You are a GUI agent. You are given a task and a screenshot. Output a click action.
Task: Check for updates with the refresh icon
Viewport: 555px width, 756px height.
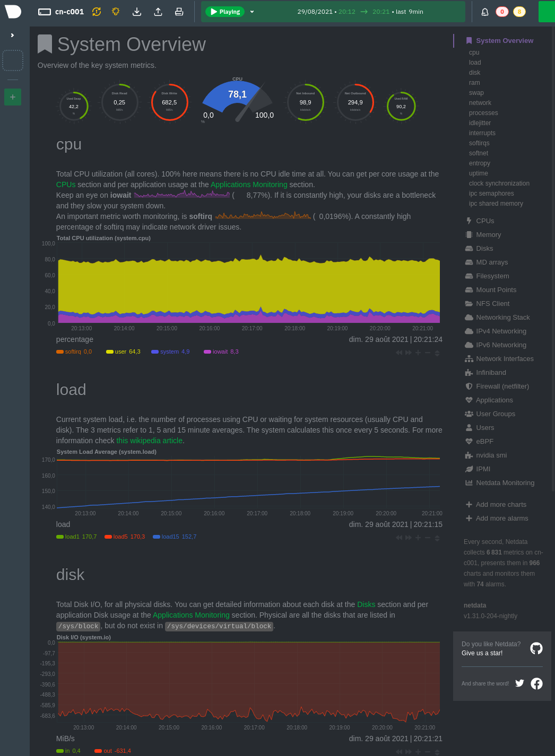coord(96,12)
